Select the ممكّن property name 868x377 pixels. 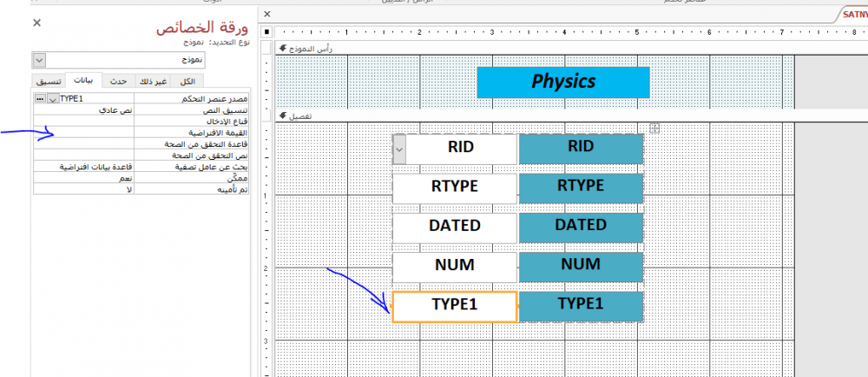pos(192,178)
